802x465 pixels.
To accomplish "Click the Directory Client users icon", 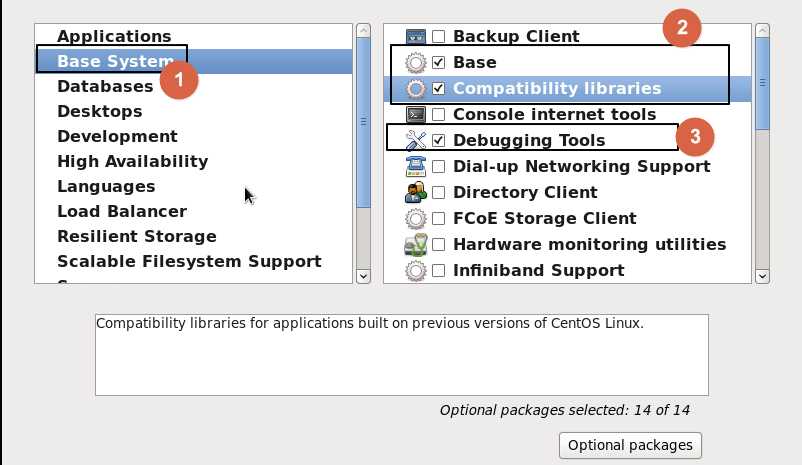I will (415, 193).
